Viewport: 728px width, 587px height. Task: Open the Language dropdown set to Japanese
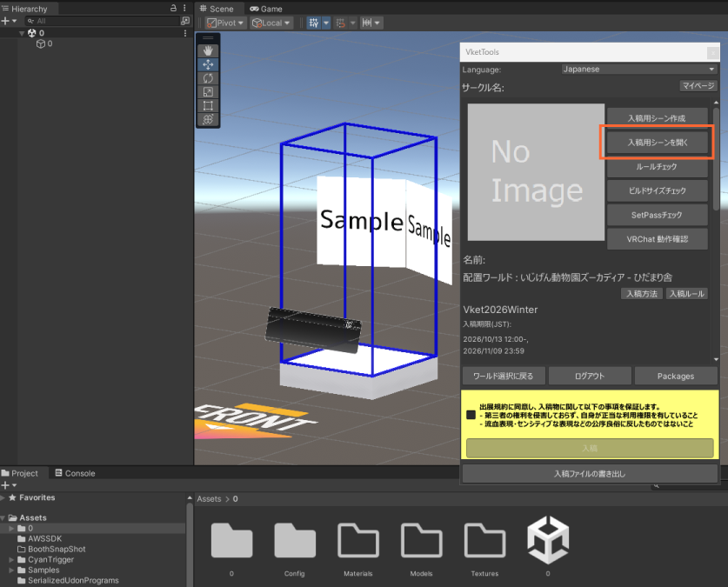point(639,70)
